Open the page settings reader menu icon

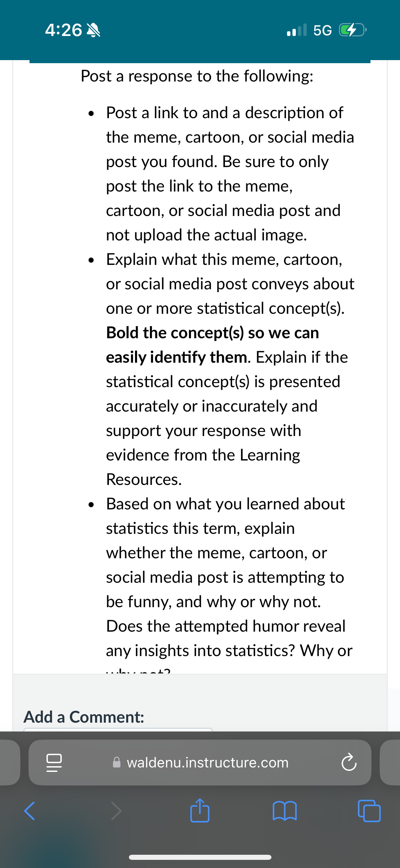coord(54,763)
